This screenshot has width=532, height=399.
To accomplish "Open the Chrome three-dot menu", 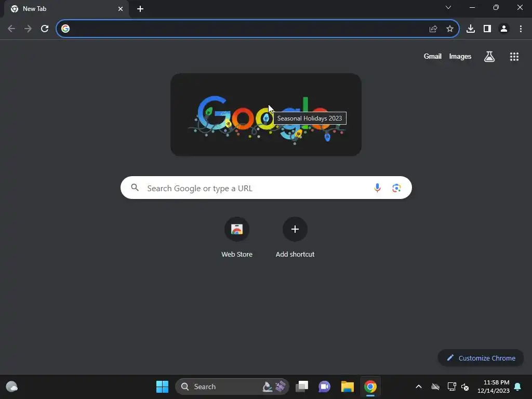I will (x=521, y=29).
